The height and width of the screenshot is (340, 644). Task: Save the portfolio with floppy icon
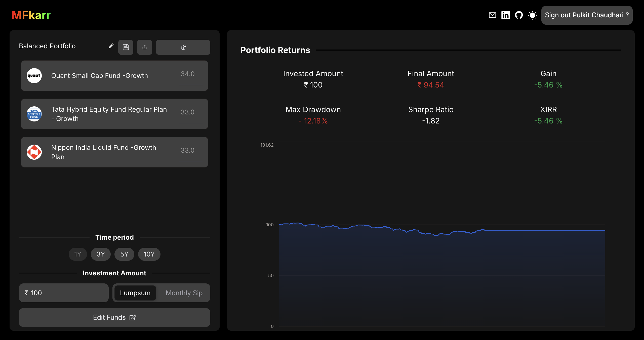click(x=126, y=47)
